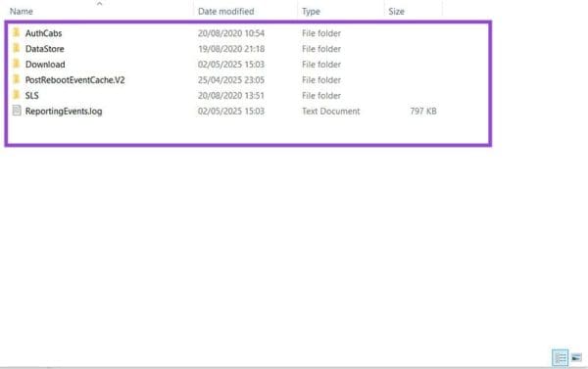
Task: Select the ReportingEvents.log file icon
Action: click(17, 111)
